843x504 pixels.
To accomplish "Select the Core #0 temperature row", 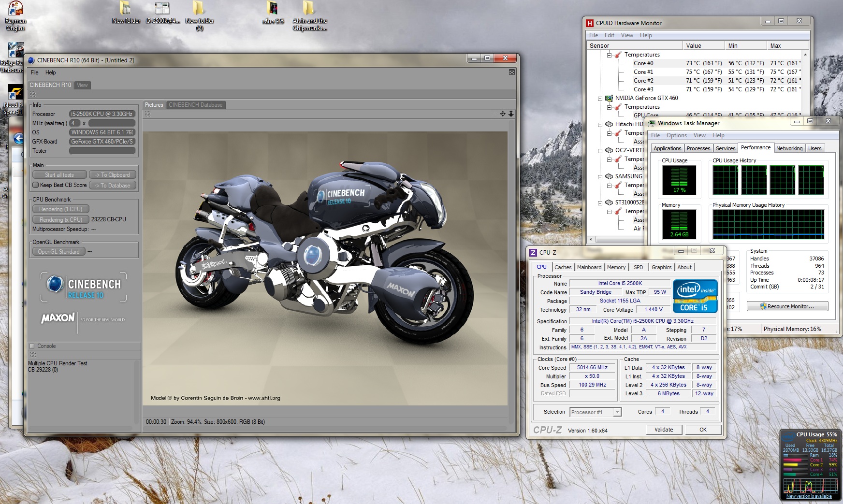I will 694,63.
